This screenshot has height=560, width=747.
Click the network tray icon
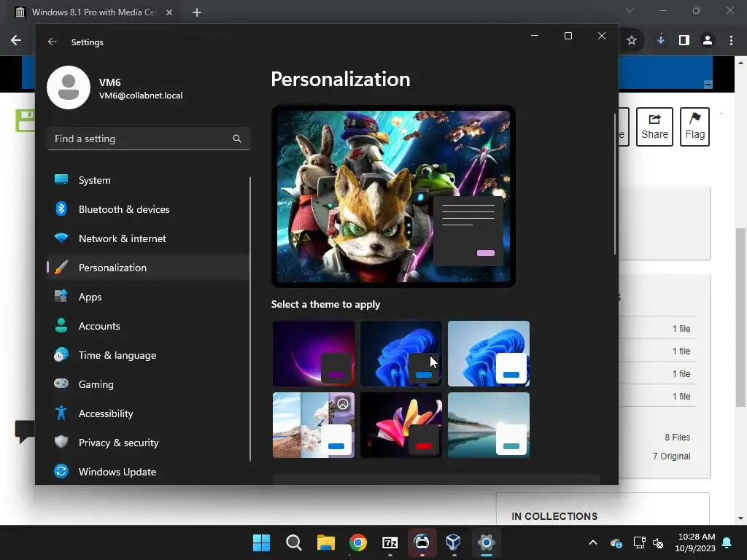click(x=639, y=542)
